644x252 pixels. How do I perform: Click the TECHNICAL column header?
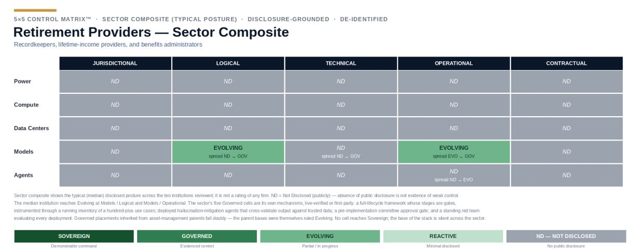(x=341, y=63)
